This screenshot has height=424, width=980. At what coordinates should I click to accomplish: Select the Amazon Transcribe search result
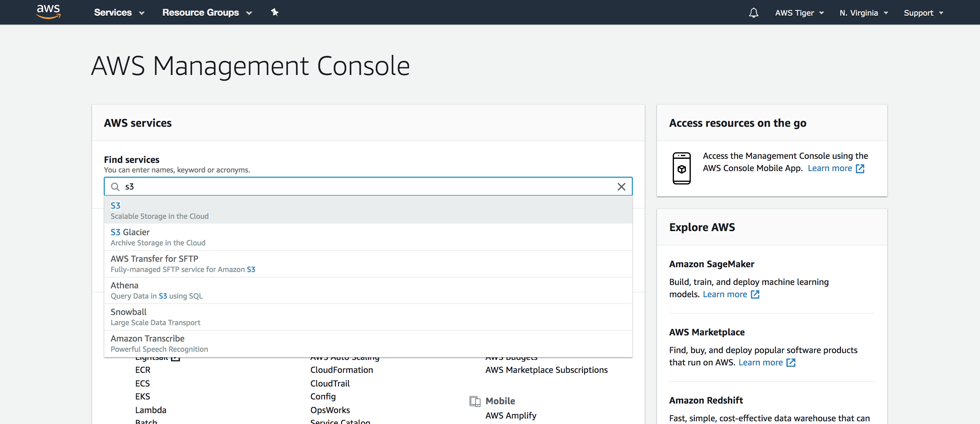[x=368, y=343]
